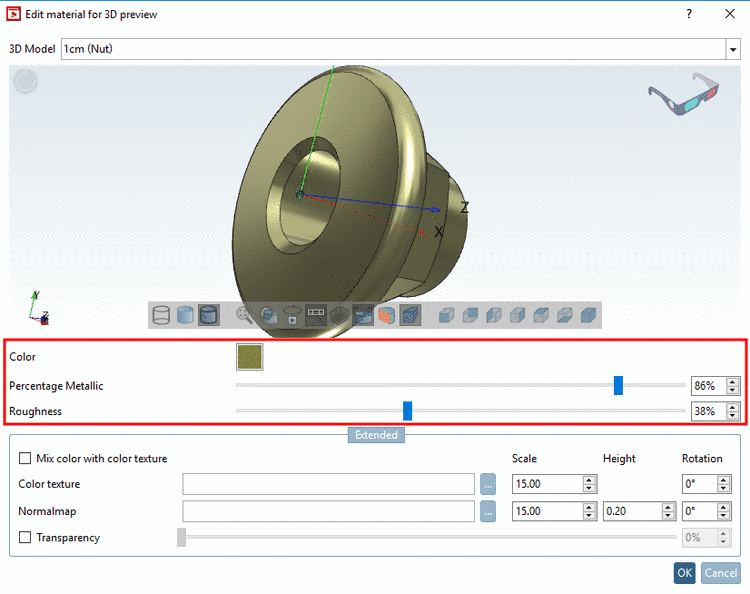Select the third view cube orientation
The image size is (750, 594).
tap(494, 315)
